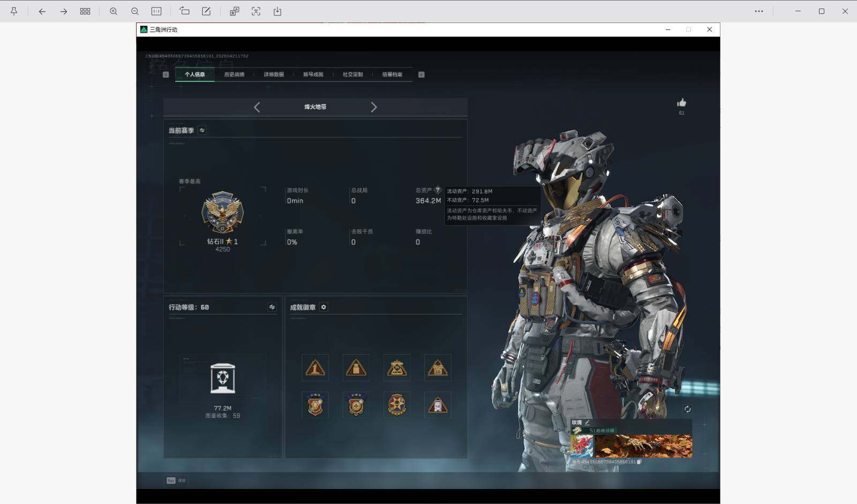Screen dimensions: 857x504
Task: Toggle the 当前赛季 season switch icon
Action: click(x=202, y=130)
